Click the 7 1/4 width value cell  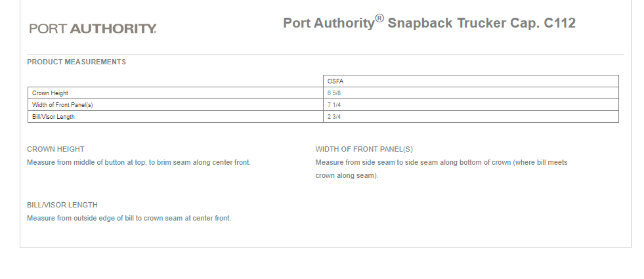pyautogui.click(x=471, y=105)
